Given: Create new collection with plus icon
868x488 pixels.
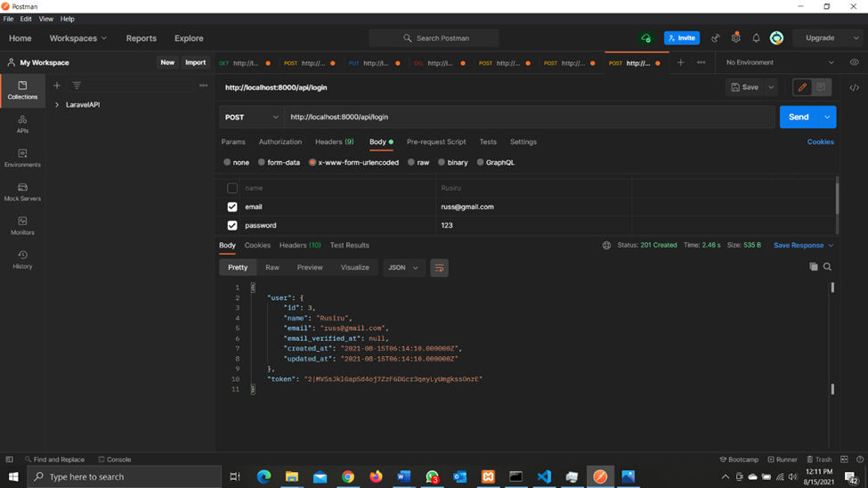Looking at the screenshot, I should pyautogui.click(x=56, y=85).
